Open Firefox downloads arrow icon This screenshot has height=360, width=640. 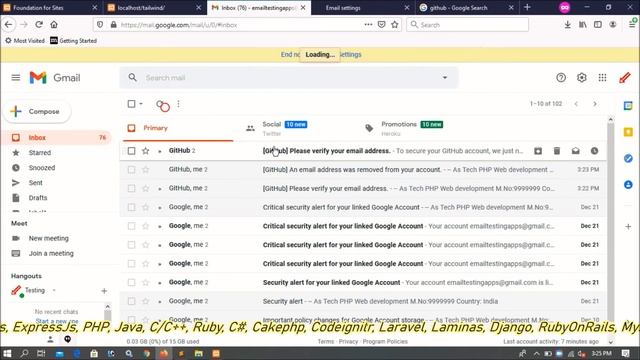tap(567, 24)
